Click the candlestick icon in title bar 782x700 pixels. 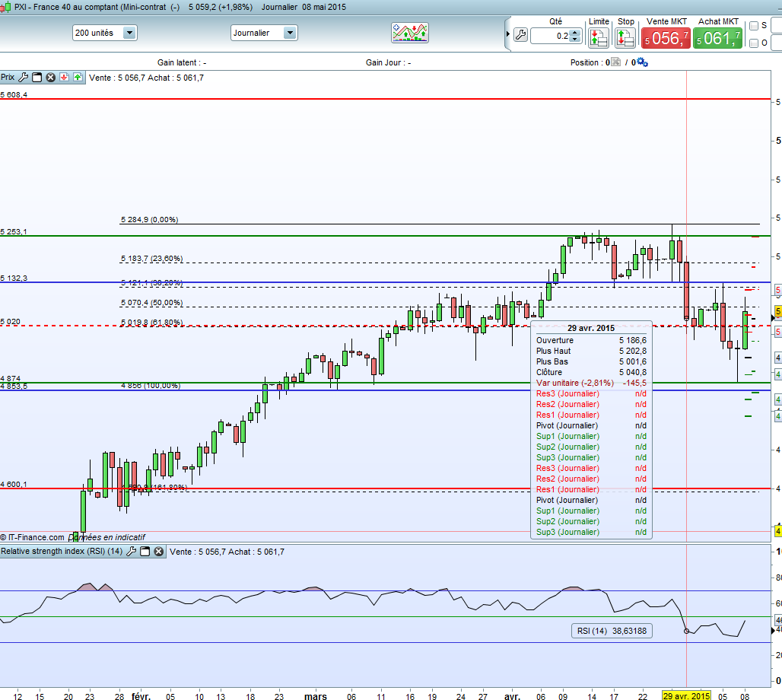pyautogui.click(x=5, y=7)
